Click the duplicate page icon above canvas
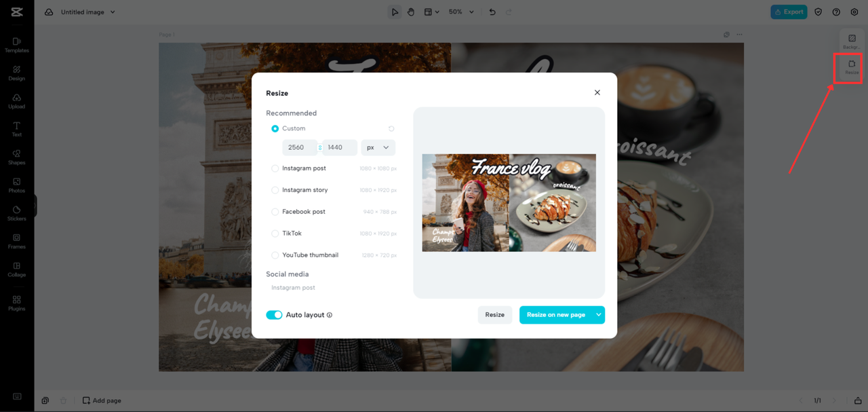The image size is (868, 412). [x=726, y=35]
